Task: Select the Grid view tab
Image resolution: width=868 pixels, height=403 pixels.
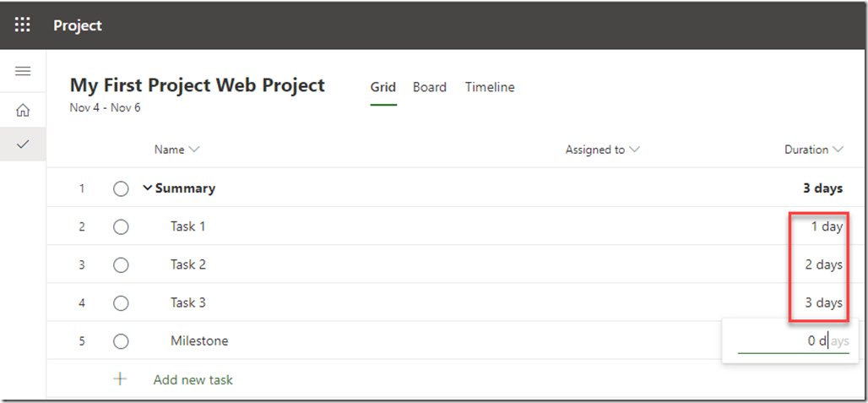Action: coord(383,87)
